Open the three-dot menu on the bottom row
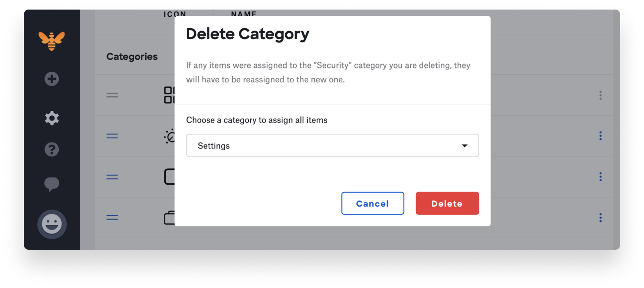The width and height of the screenshot is (644, 288). click(600, 218)
